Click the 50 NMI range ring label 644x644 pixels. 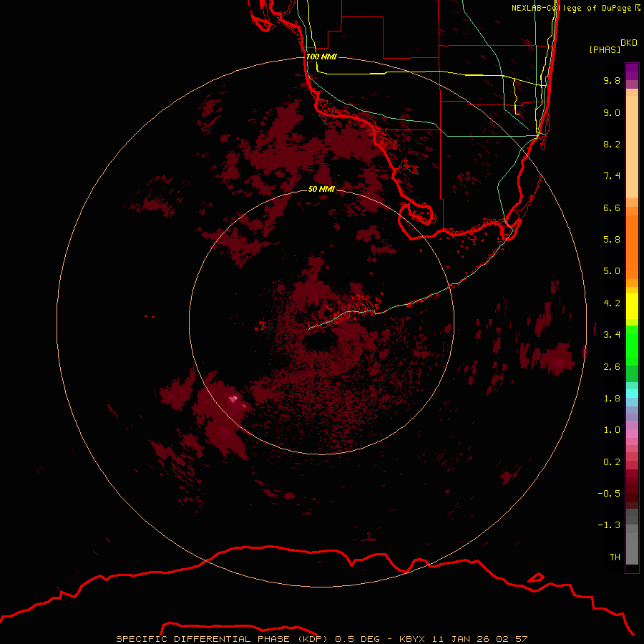click(321, 189)
